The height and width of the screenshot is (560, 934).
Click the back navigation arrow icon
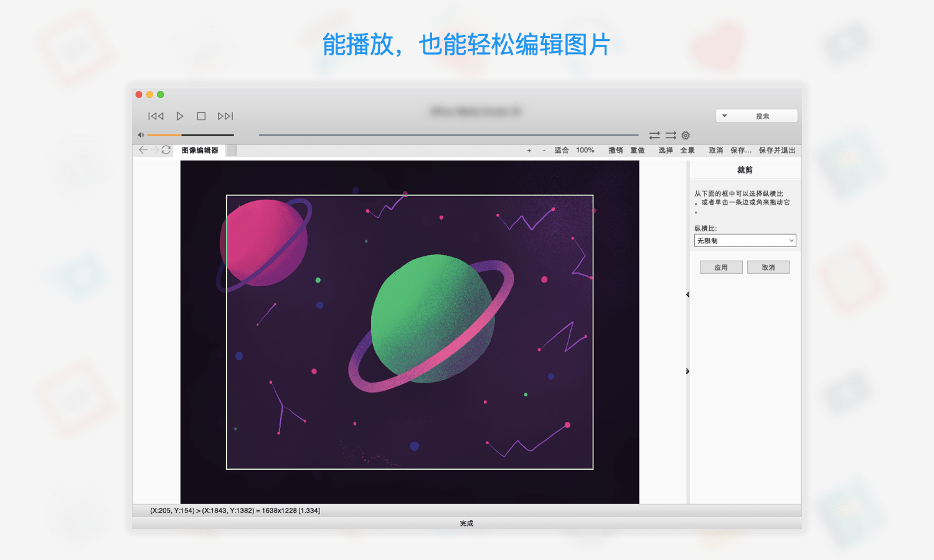[x=143, y=150]
